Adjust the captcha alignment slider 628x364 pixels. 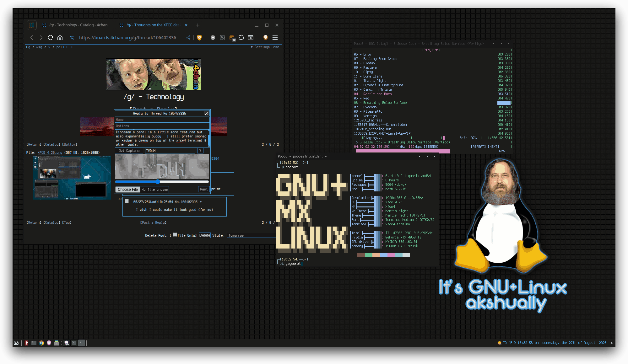pyautogui.click(x=158, y=182)
